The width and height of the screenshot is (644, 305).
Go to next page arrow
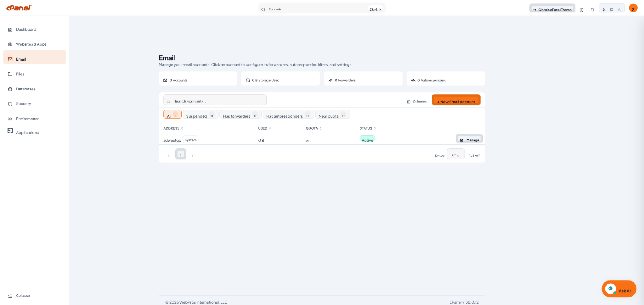pos(192,156)
